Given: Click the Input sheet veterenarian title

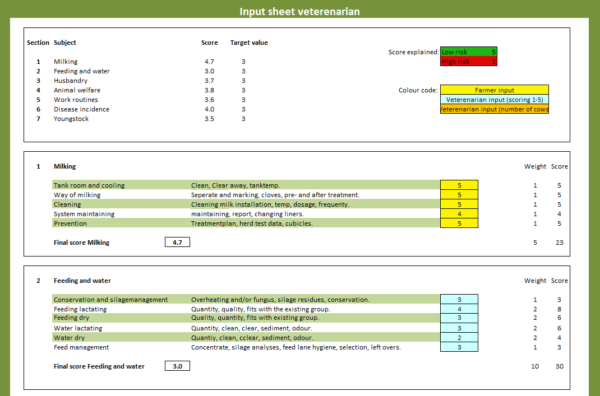Looking at the screenshot, I should click(x=300, y=11).
